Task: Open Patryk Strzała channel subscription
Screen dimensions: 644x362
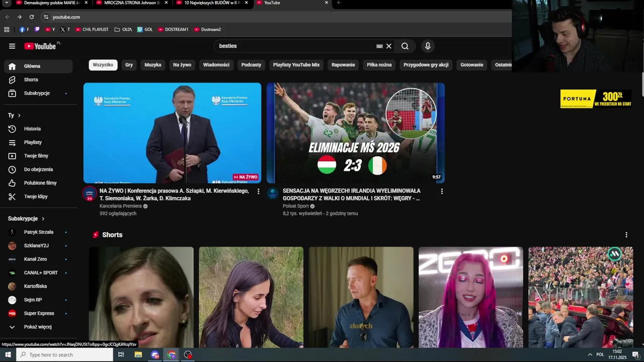Action: [38, 232]
